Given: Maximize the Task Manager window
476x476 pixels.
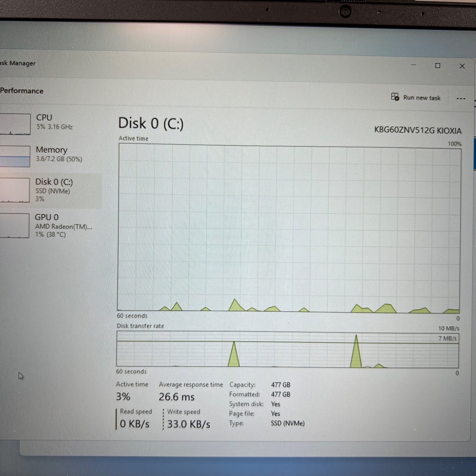Looking at the screenshot, I should (x=438, y=66).
